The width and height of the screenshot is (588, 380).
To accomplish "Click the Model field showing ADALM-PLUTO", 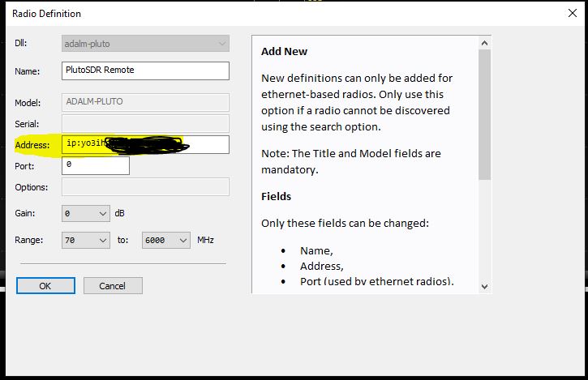I will point(145,103).
